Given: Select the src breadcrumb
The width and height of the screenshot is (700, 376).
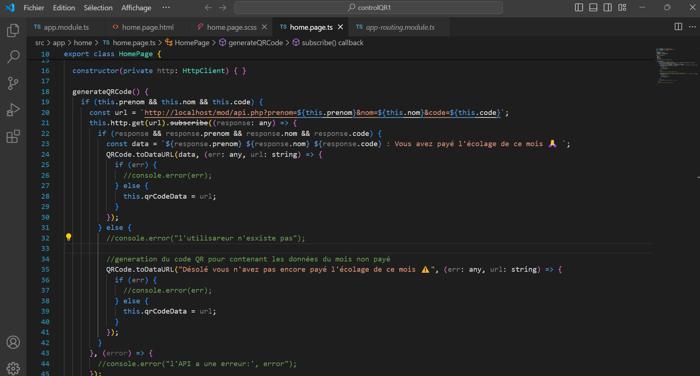Looking at the screenshot, I should coord(40,43).
